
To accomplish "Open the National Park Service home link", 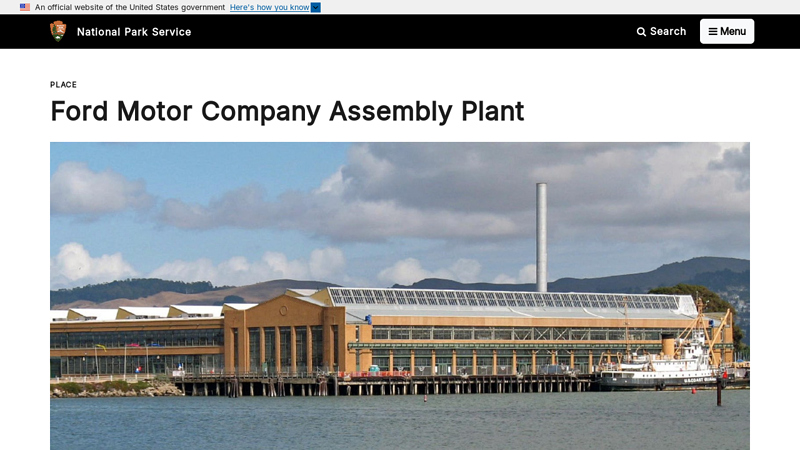I will point(134,32).
